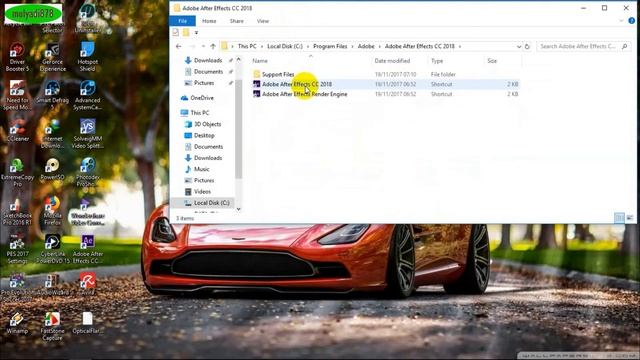This screenshot has width=640, height=360.
Task: Launch GeForce Experience from the desktop
Action: (x=53, y=57)
